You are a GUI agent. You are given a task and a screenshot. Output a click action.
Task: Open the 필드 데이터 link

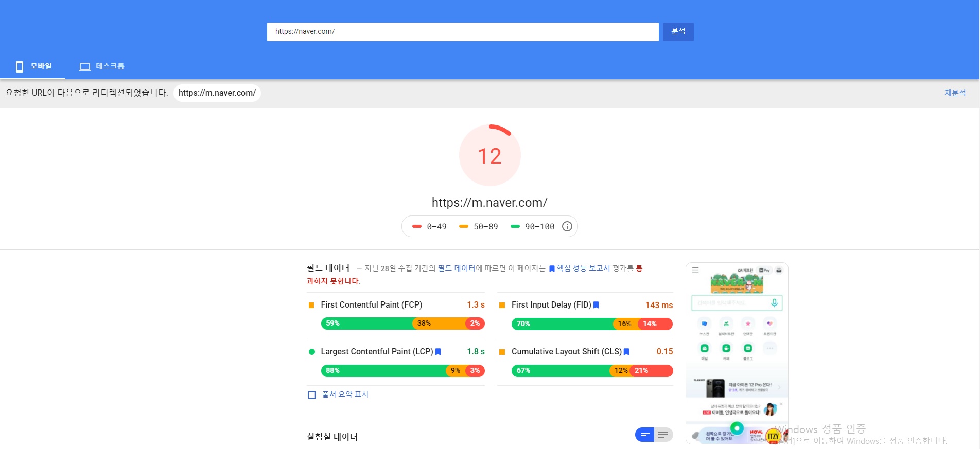pos(456,268)
